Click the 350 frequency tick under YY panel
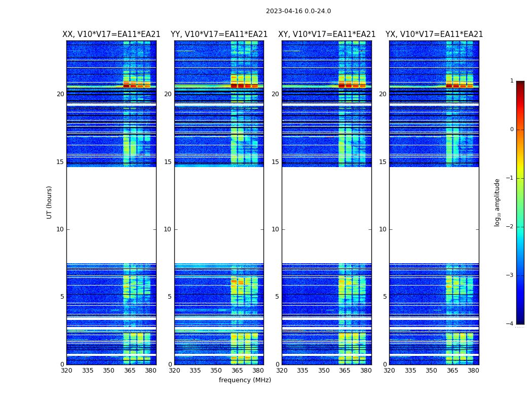532x405 pixels. pos(216,371)
